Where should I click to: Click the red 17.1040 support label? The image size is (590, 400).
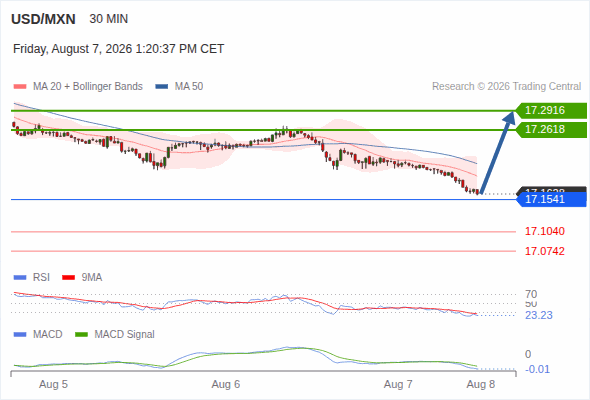pyautogui.click(x=544, y=231)
